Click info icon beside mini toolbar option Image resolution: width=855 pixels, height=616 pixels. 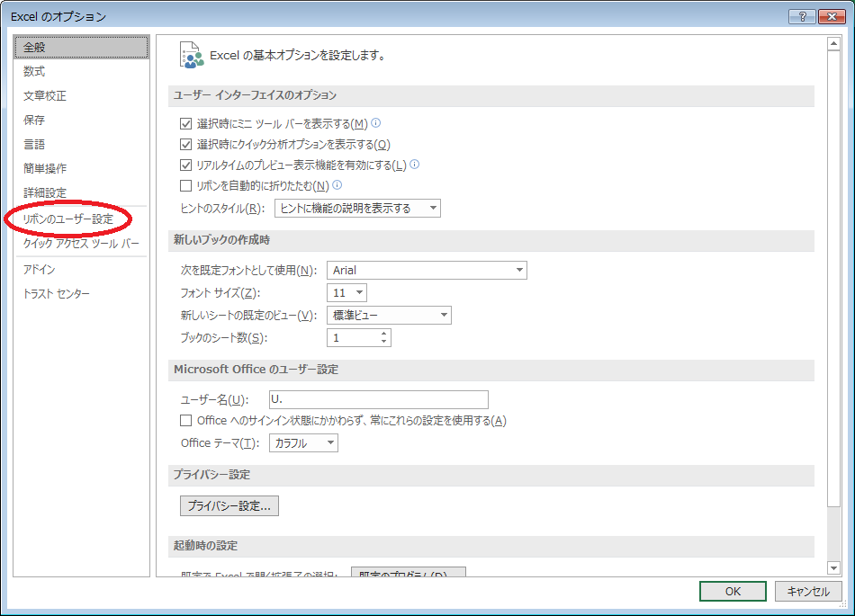(x=376, y=123)
